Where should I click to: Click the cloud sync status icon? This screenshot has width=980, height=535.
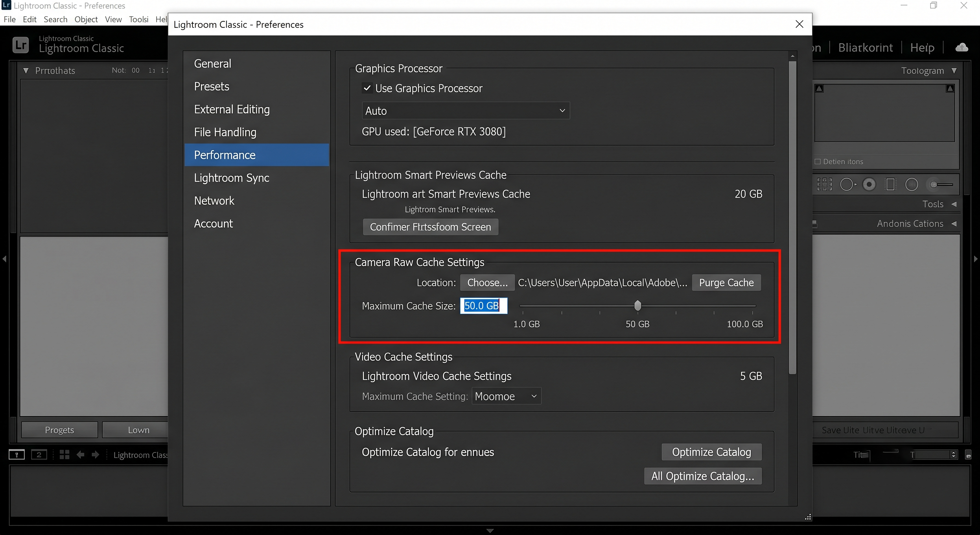point(962,47)
